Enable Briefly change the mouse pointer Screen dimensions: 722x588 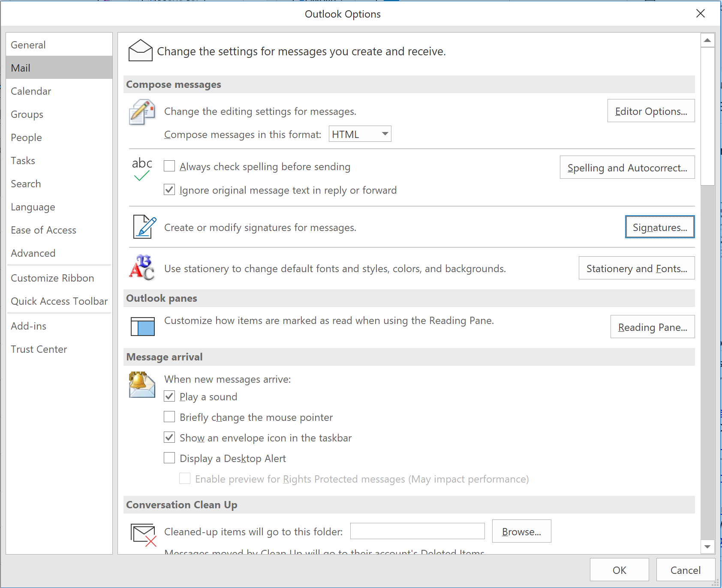169,417
